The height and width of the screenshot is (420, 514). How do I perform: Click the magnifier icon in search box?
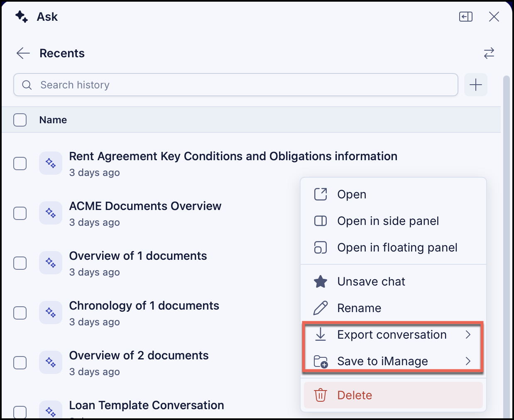click(x=27, y=85)
